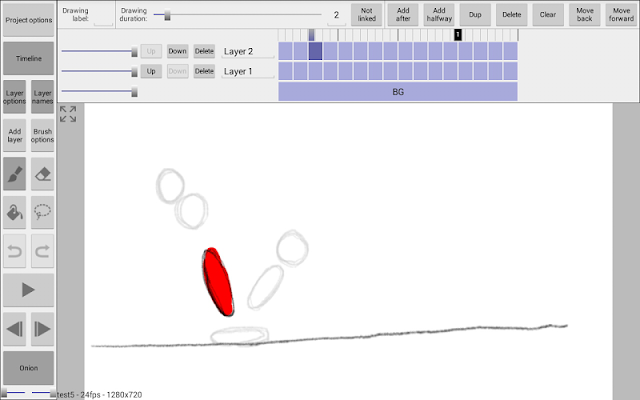
Task: Click the Drawing duration value 2
Action: pyautogui.click(x=336, y=16)
